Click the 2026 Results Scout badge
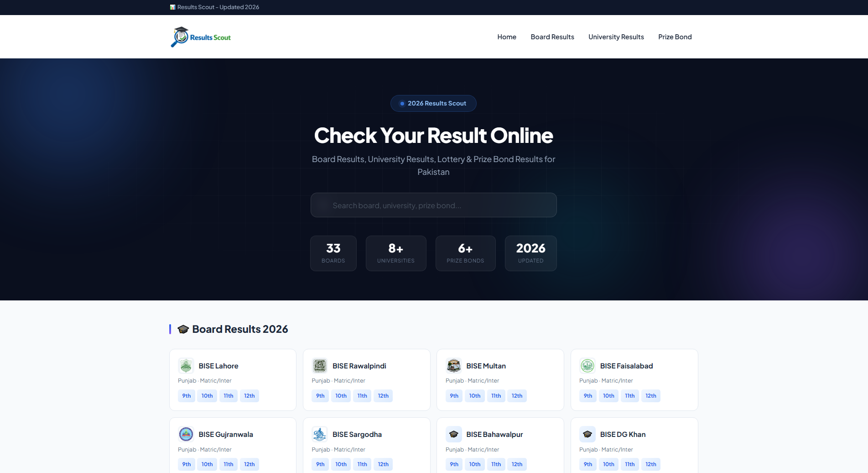The image size is (868, 473). (x=433, y=103)
